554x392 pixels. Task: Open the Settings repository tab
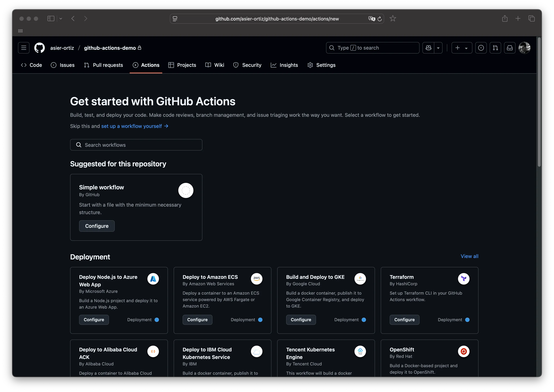321,65
